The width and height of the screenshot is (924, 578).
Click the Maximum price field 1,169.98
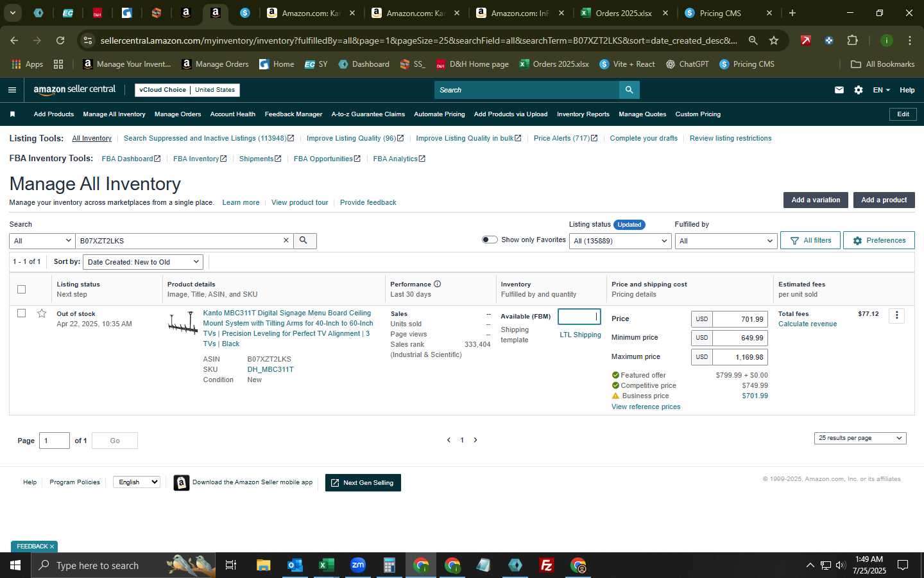tap(740, 357)
